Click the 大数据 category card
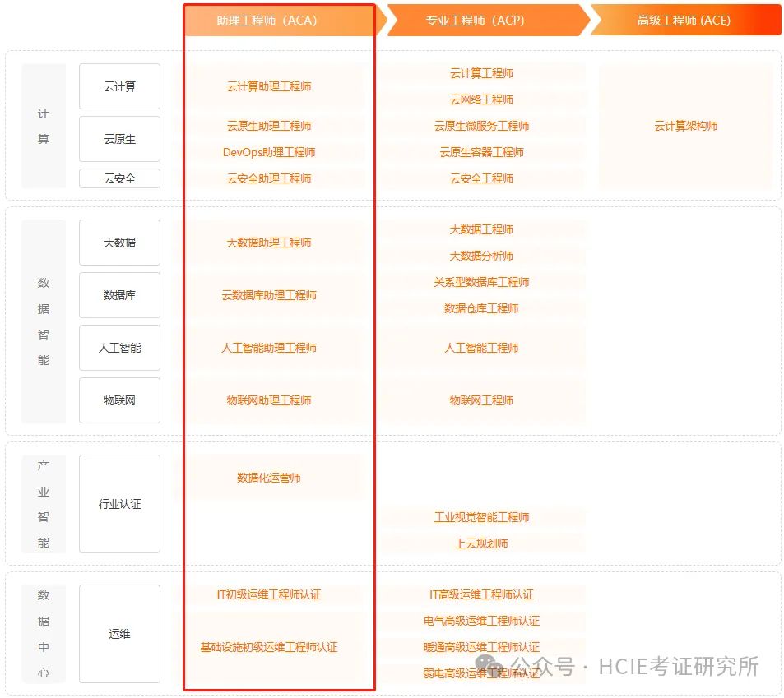The width and height of the screenshot is (784, 698). click(119, 243)
